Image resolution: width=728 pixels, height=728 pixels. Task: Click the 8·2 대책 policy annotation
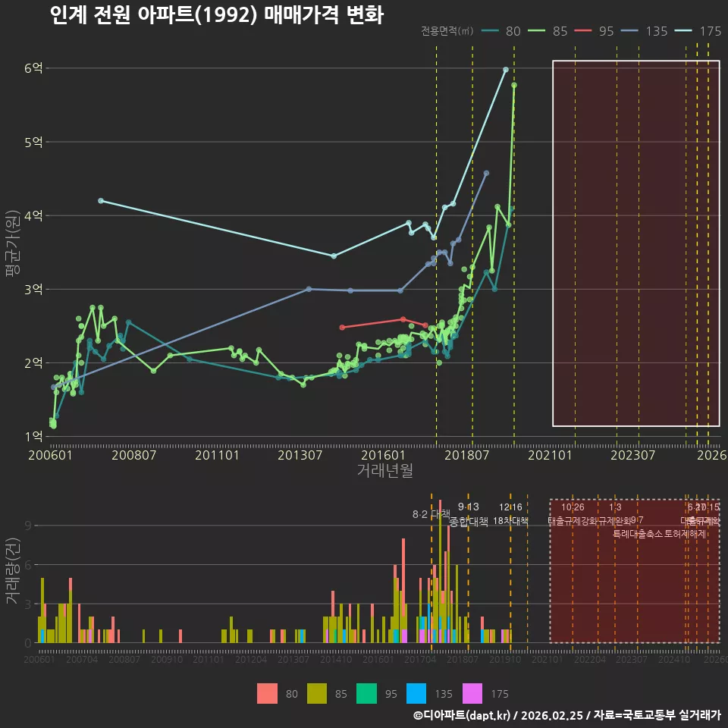pyautogui.click(x=431, y=514)
